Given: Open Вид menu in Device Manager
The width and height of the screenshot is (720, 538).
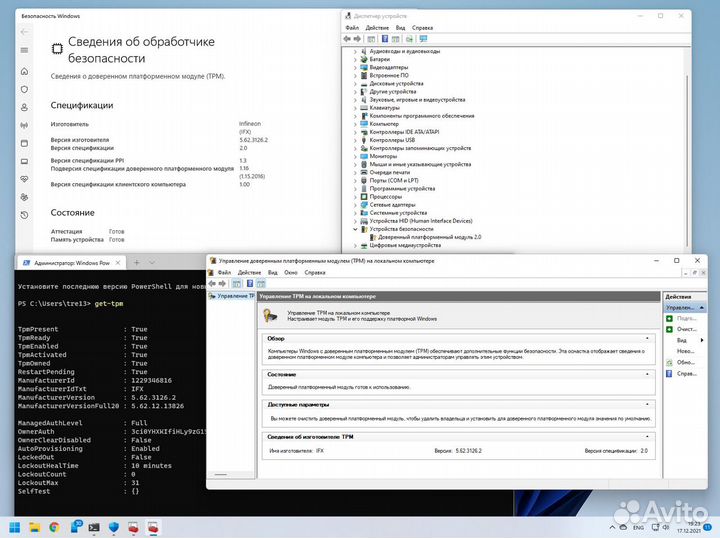Looking at the screenshot, I should (x=400, y=28).
